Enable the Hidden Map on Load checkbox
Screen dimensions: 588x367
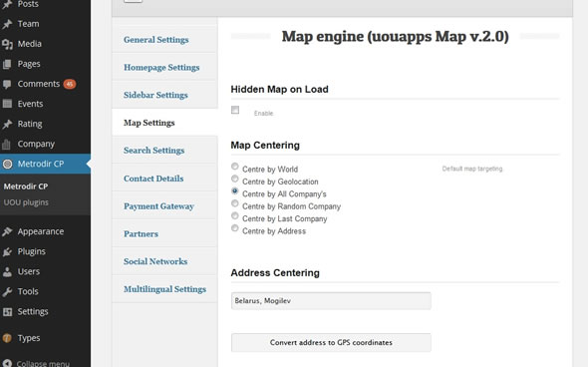[x=235, y=110]
